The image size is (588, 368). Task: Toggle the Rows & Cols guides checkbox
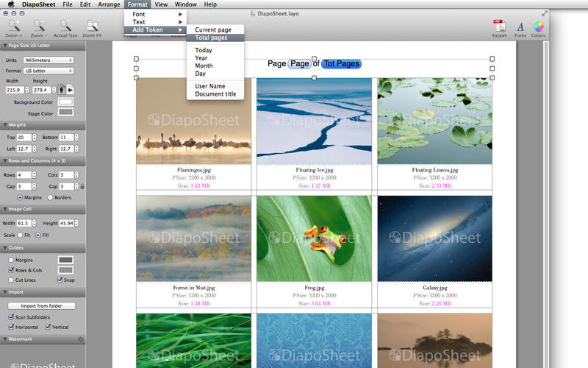(x=11, y=270)
